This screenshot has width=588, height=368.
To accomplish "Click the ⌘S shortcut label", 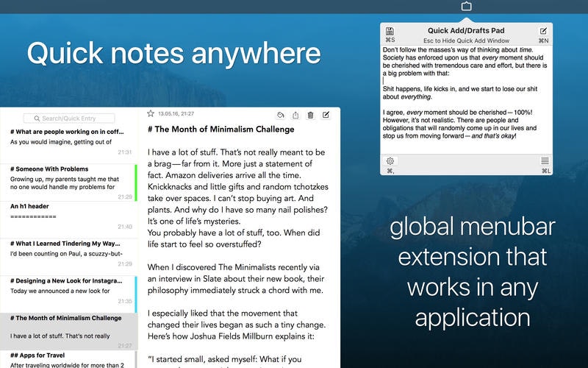I will click(390, 40).
